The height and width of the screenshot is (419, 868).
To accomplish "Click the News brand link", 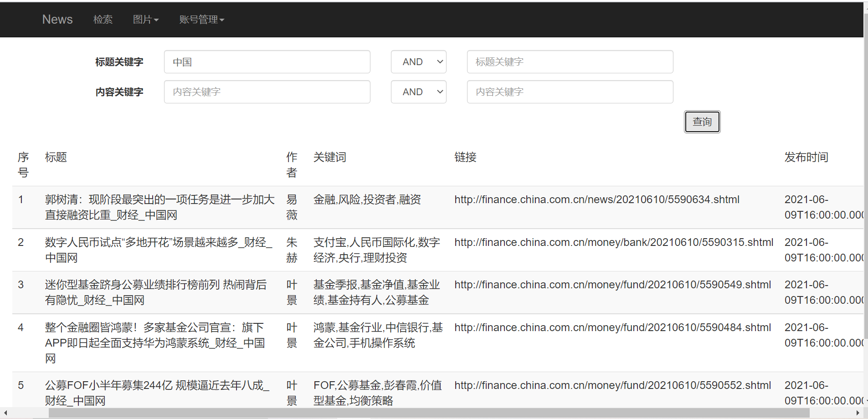I will pyautogui.click(x=57, y=20).
